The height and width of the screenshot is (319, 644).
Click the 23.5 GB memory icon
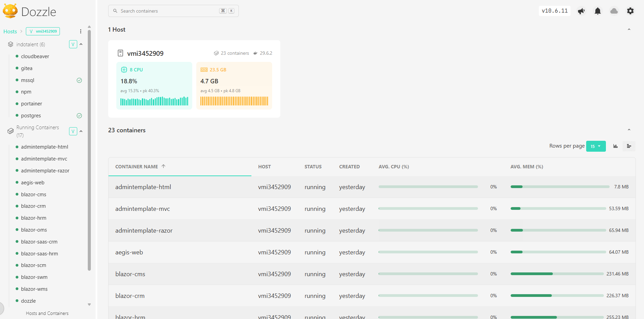[204, 70]
